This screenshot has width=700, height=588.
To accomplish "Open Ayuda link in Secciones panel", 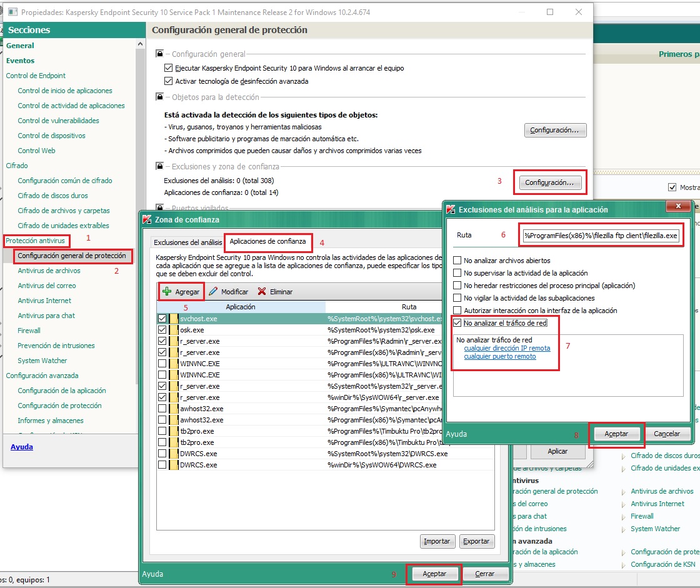I will 22,447.
